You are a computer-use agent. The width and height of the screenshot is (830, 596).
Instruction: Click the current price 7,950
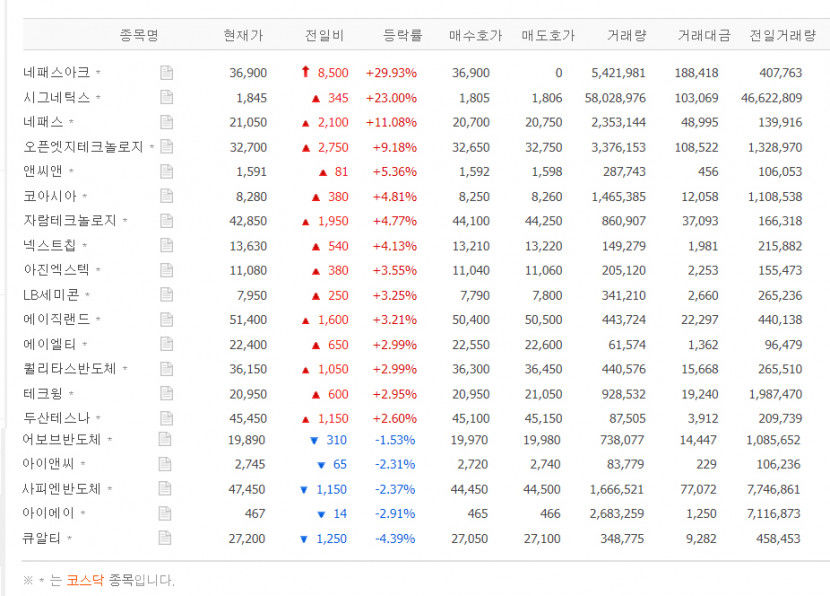coord(251,295)
